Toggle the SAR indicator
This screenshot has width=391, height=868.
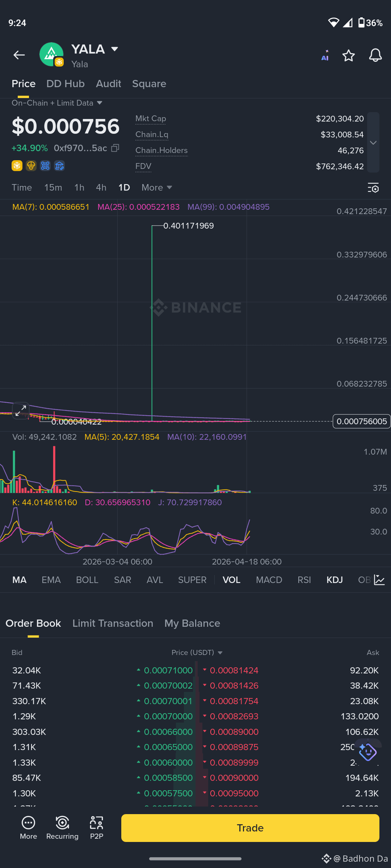pos(123,580)
